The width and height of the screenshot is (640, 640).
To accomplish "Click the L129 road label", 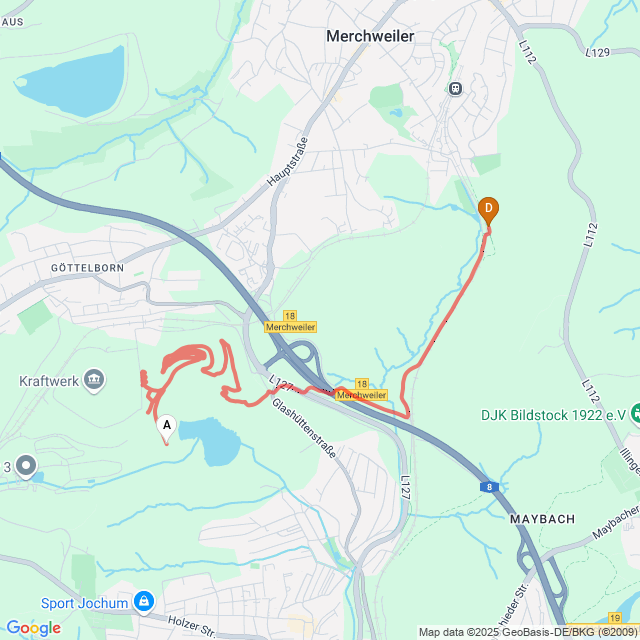I will pos(598,52).
